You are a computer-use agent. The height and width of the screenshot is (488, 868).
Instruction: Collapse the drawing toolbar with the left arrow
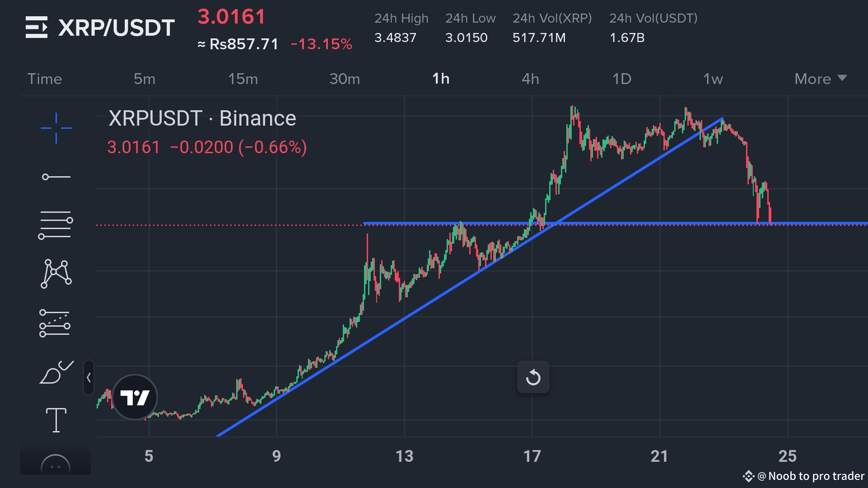tap(89, 378)
